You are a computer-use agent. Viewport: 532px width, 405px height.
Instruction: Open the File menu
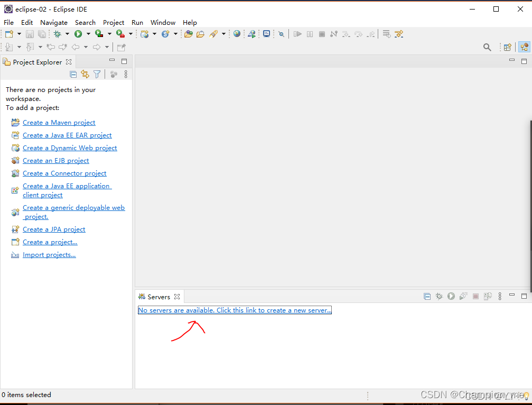click(9, 22)
